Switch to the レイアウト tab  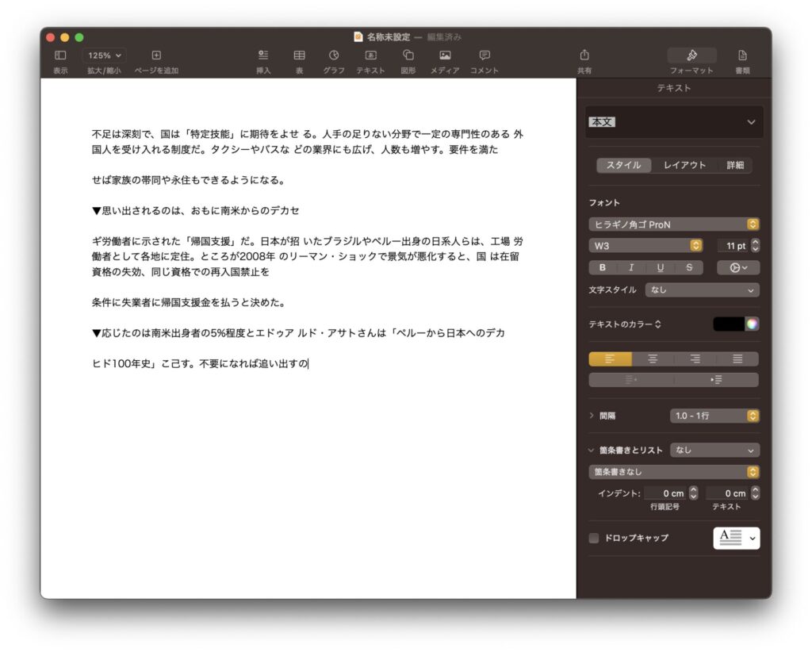click(684, 165)
